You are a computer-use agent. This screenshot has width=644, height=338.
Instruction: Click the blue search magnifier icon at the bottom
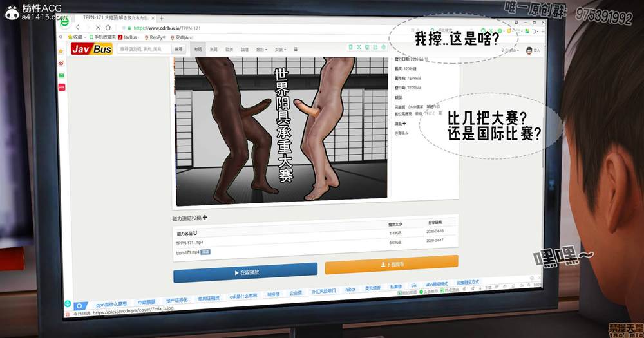(79, 306)
